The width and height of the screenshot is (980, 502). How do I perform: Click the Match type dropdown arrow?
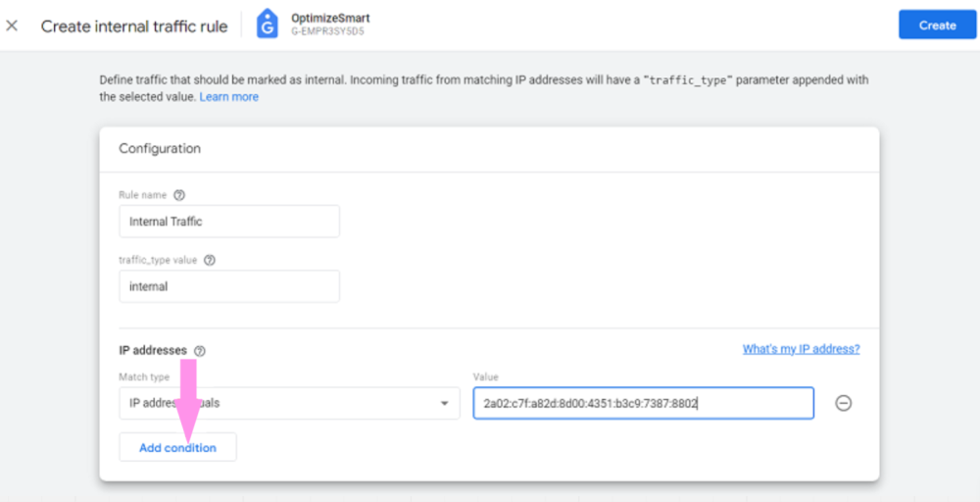coord(445,403)
